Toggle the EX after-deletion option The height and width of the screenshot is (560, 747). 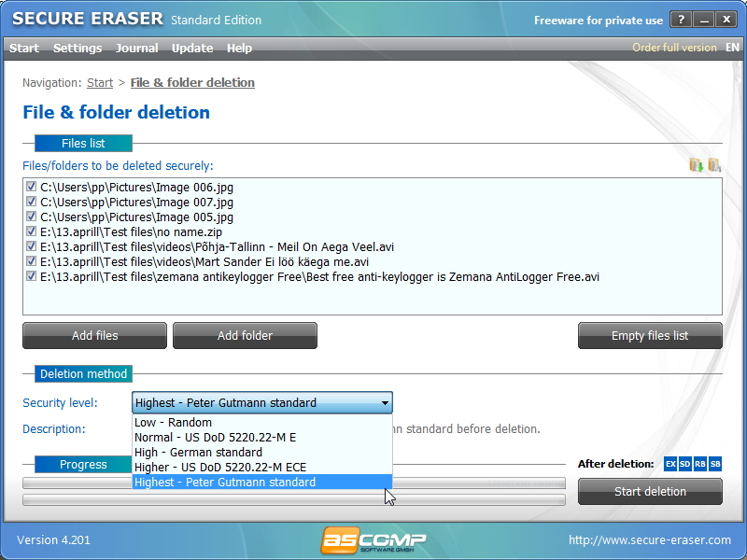pos(670,464)
